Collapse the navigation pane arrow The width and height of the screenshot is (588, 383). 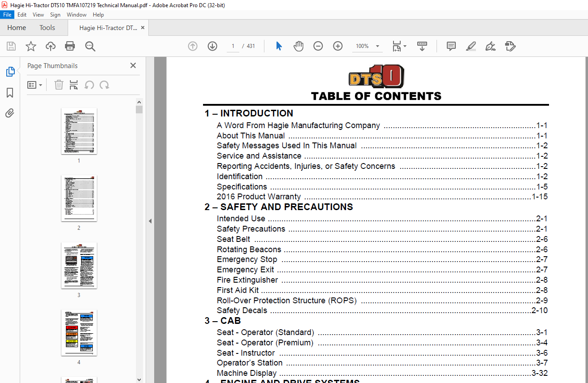150,221
